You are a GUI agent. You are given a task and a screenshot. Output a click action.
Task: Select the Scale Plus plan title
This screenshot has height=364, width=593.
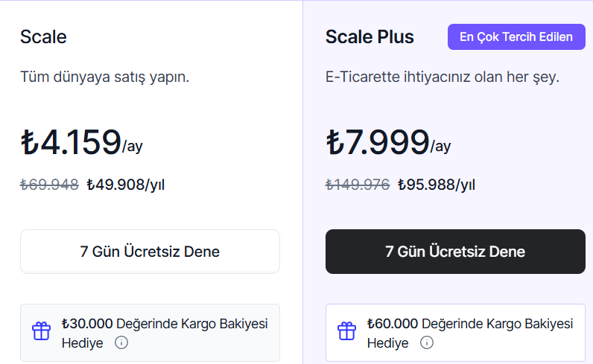pos(370,37)
